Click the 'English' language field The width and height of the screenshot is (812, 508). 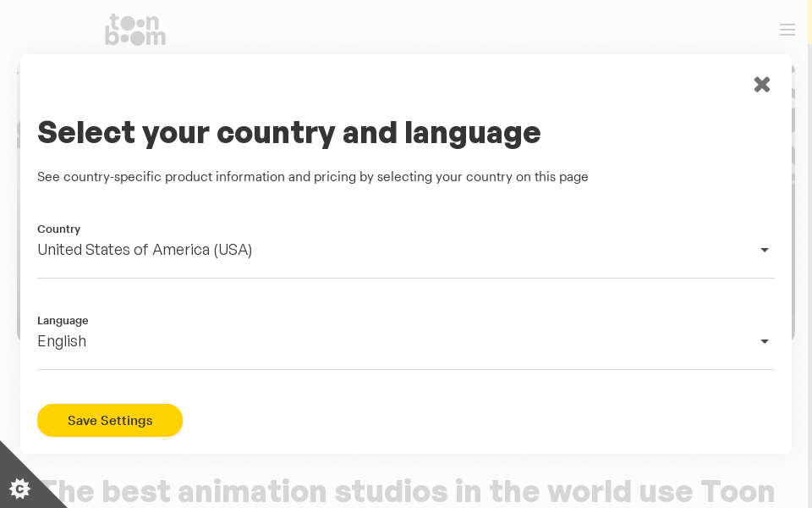(x=62, y=341)
